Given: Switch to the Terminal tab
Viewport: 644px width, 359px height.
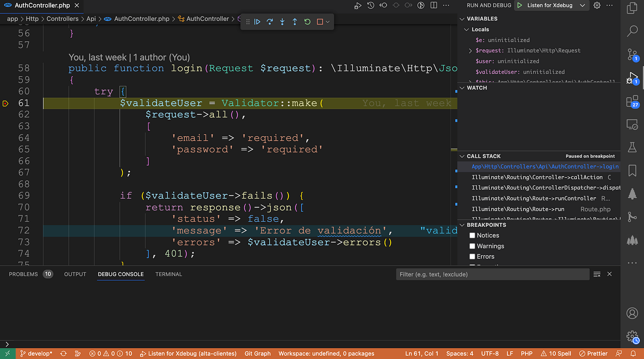Looking at the screenshot, I should [168, 274].
